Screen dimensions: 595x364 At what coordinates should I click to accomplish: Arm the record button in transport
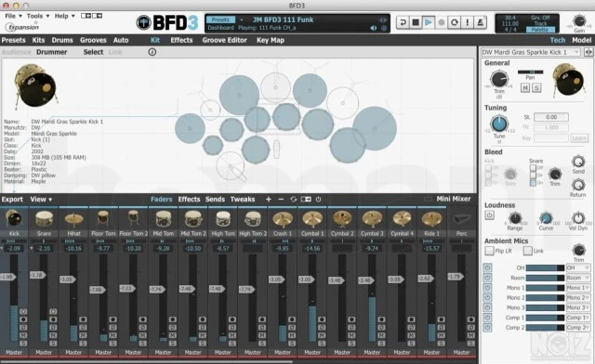pyautogui.click(x=442, y=22)
